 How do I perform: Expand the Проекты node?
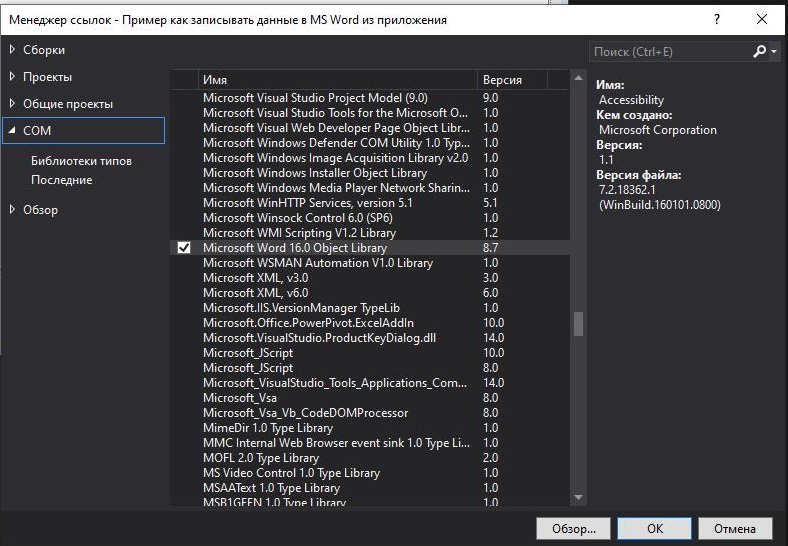pyautogui.click(x=13, y=76)
